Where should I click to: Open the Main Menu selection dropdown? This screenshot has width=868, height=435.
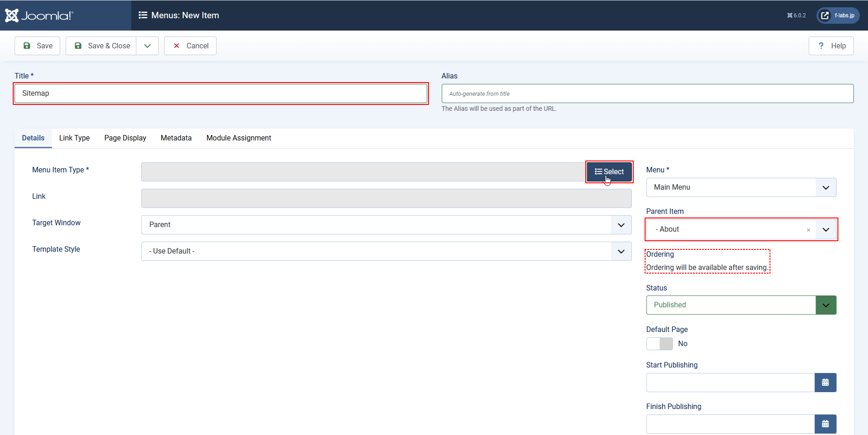(x=741, y=187)
